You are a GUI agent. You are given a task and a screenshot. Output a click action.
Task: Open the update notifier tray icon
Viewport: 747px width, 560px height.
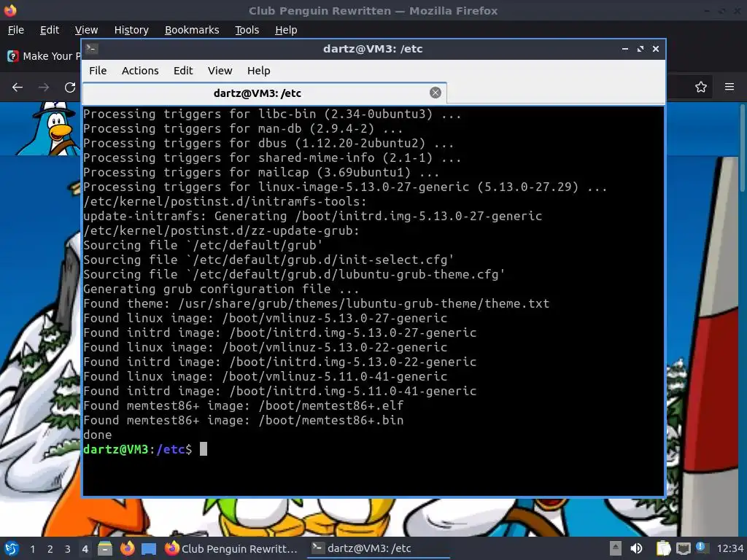tap(701, 548)
